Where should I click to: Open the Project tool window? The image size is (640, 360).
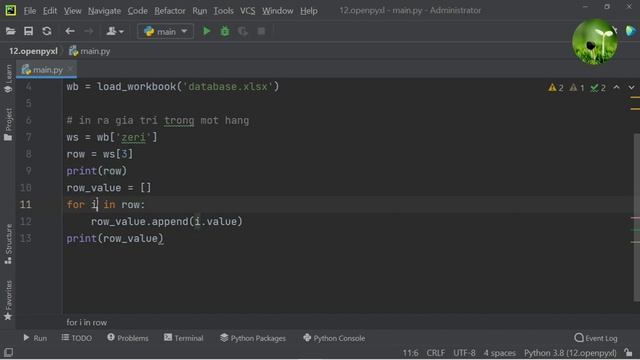[8, 124]
